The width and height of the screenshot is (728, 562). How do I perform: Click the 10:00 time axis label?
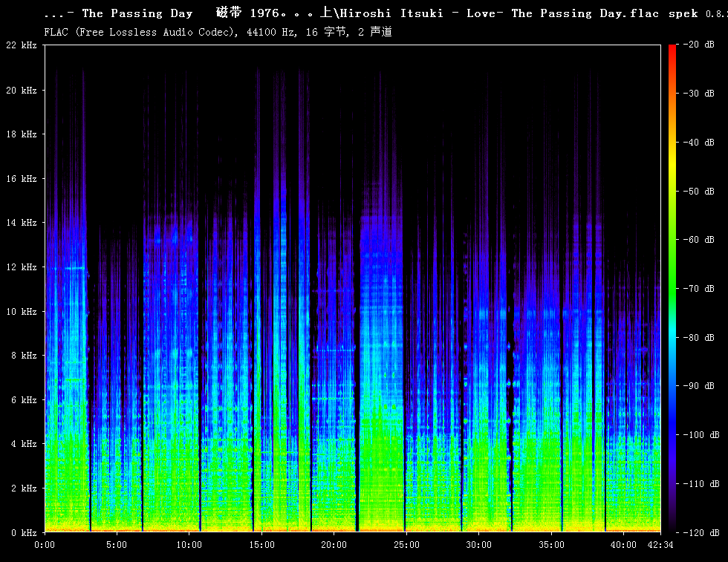pyautogui.click(x=189, y=545)
